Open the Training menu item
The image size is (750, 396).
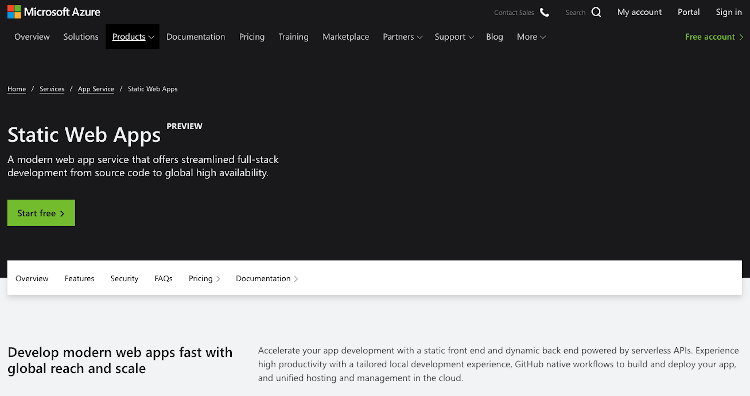point(293,37)
